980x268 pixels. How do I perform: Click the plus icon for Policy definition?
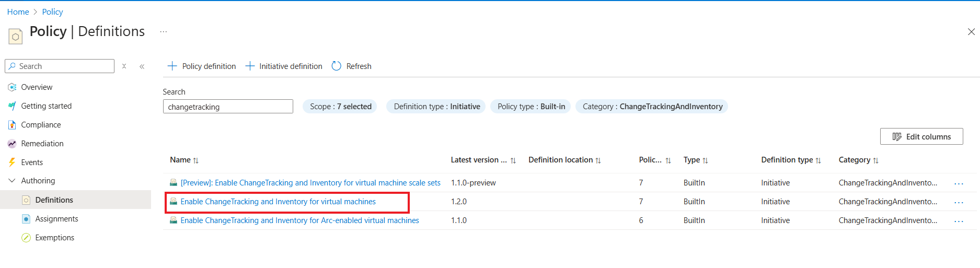point(172,66)
